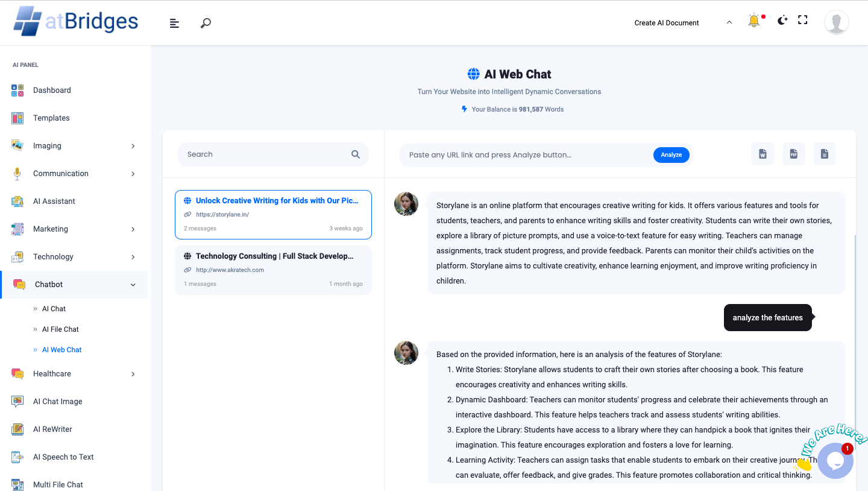
Task: Collapse the Chatbot menu chevron
Action: (x=133, y=285)
